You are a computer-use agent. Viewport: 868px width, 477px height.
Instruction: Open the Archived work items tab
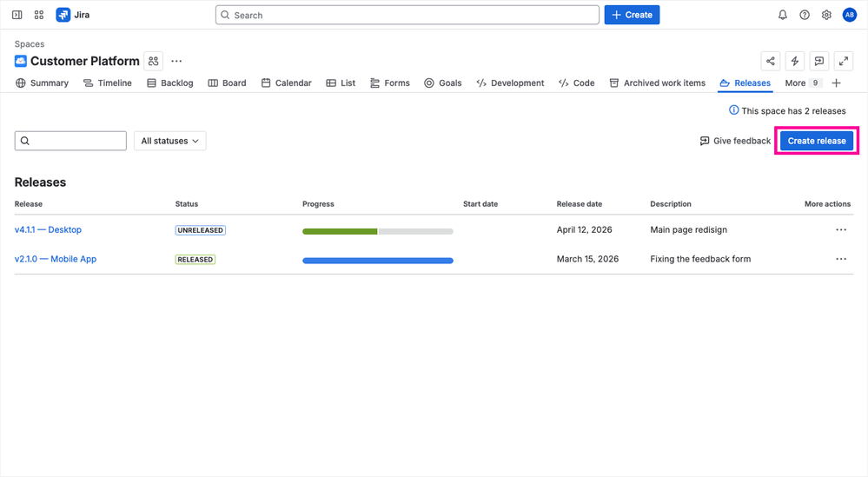(657, 83)
